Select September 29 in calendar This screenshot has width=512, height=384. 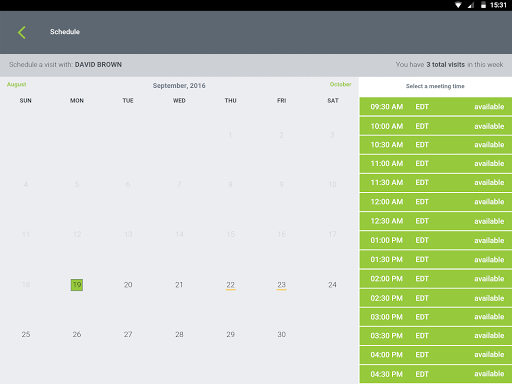click(x=230, y=334)
